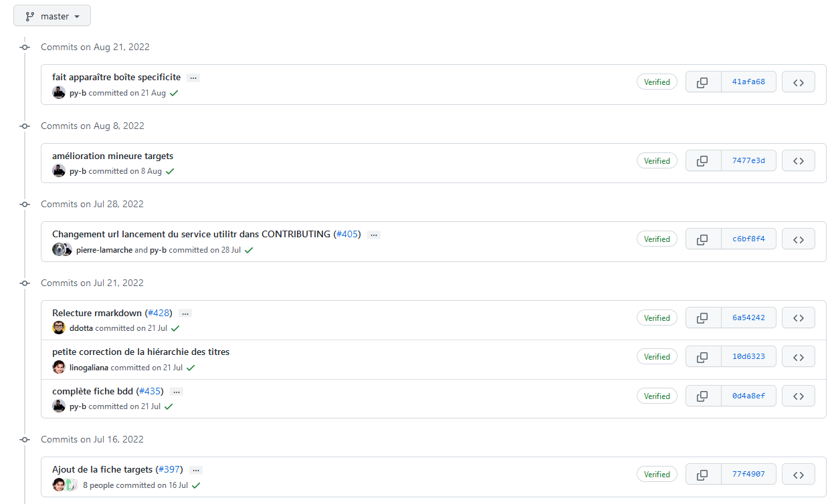The width and height of the screenshot is (834, 504).
Task: Open pull request #405 link
Action: [347, 235]
